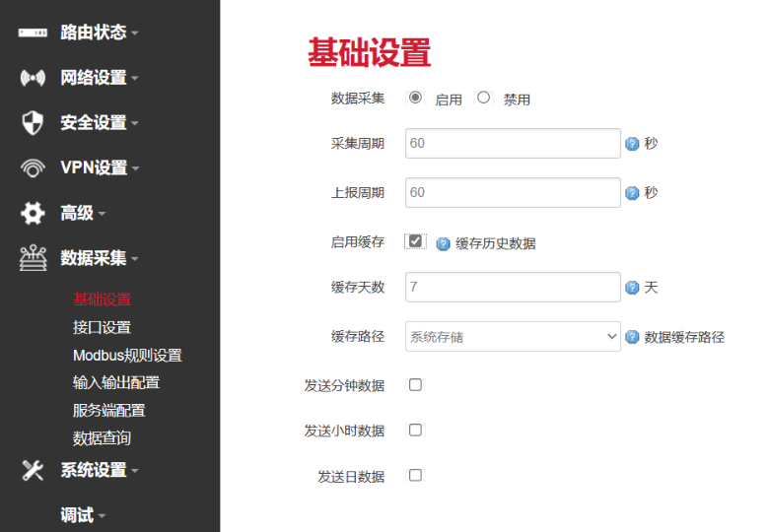Click the router status icon in sidebar
The width and height of the screenshot is (767, 532).
pyautogui.click(x=33, y=33)
